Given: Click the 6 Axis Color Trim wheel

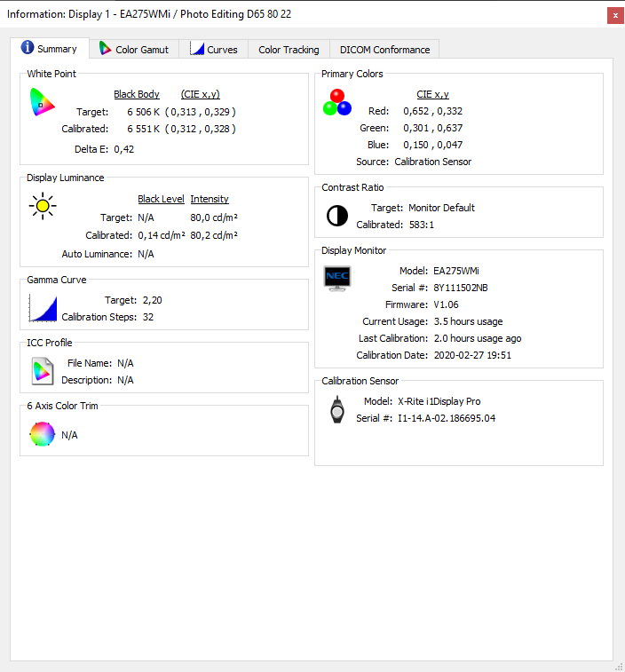Looking at the screenshot, I should (42, 434).
